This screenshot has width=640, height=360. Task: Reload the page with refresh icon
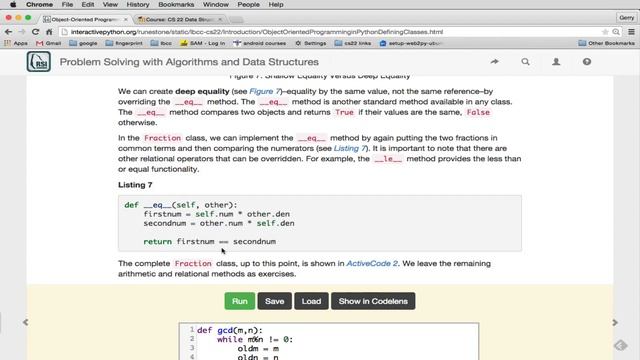coord(36,32)
